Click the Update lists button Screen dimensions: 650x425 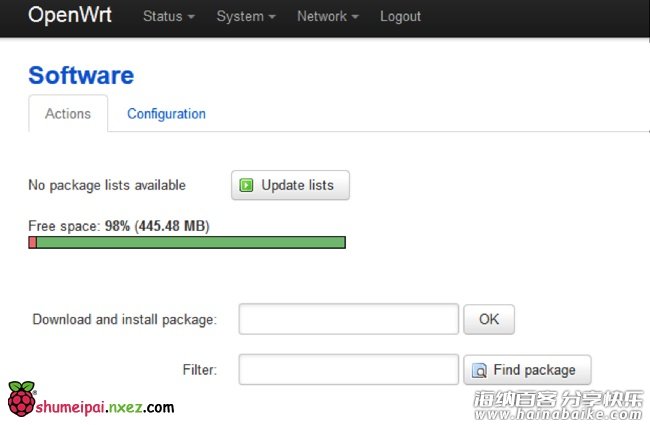tap(290, 185)
